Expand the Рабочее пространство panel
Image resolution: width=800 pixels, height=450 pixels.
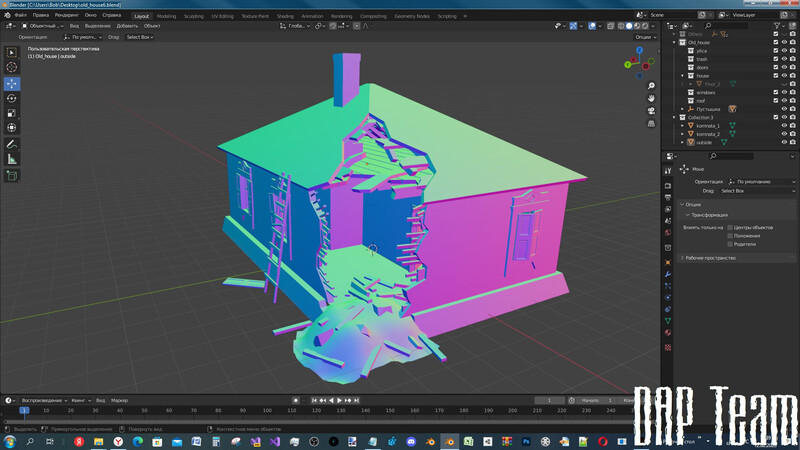pyautogui.click(x=710, y=258)
